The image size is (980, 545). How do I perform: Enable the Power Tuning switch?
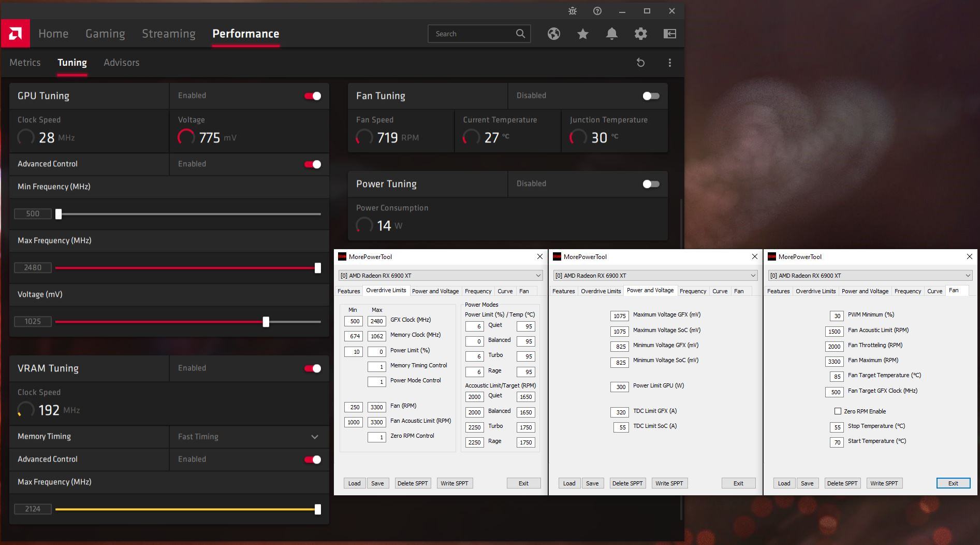[x=651, y=184]
